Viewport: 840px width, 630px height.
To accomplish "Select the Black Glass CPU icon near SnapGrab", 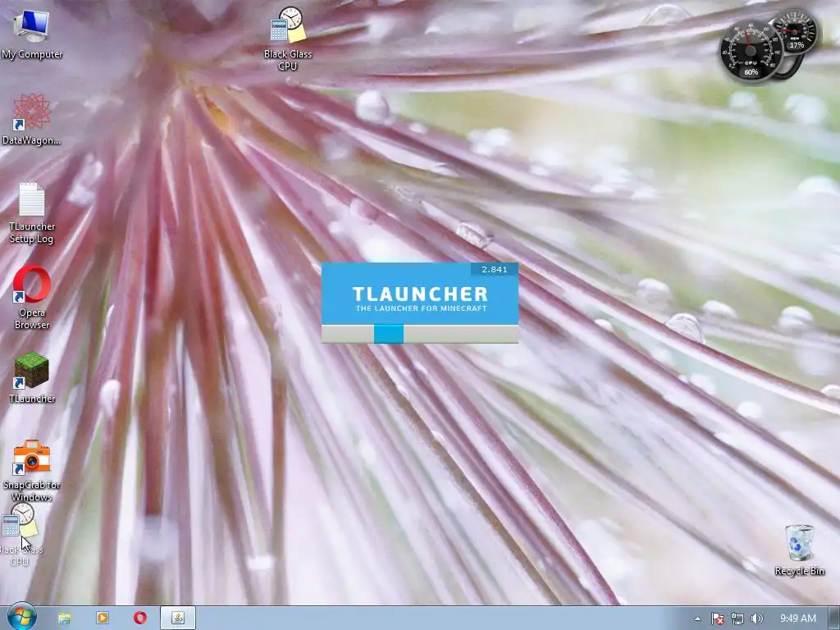I will (x=20, y=535).
